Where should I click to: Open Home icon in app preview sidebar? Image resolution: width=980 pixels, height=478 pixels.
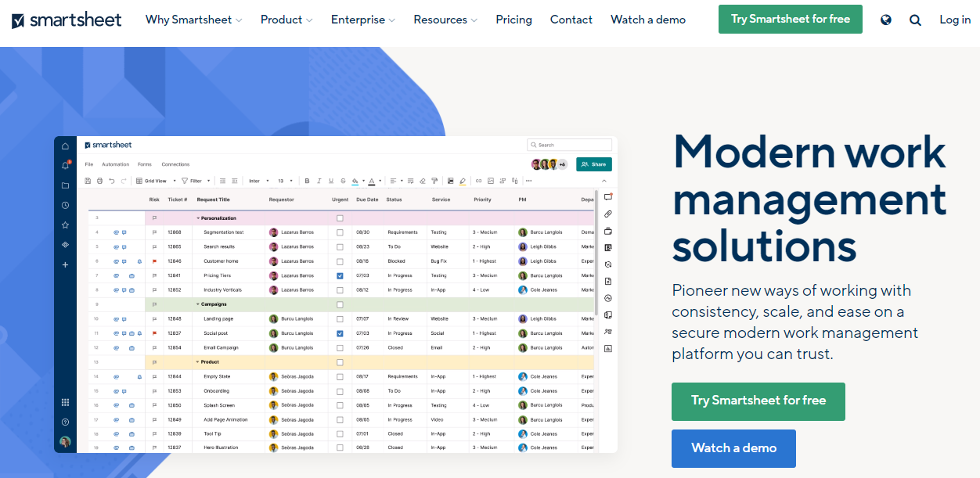click(66, 146)
